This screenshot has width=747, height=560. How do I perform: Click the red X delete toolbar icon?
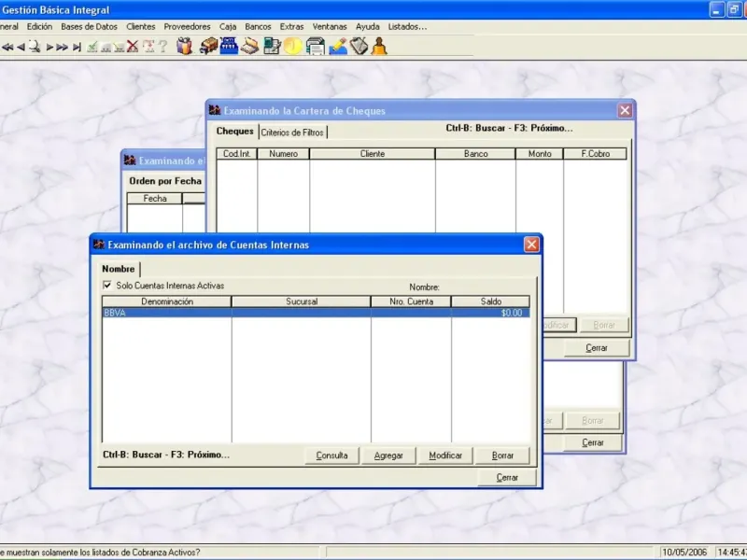tap(133, 46)
